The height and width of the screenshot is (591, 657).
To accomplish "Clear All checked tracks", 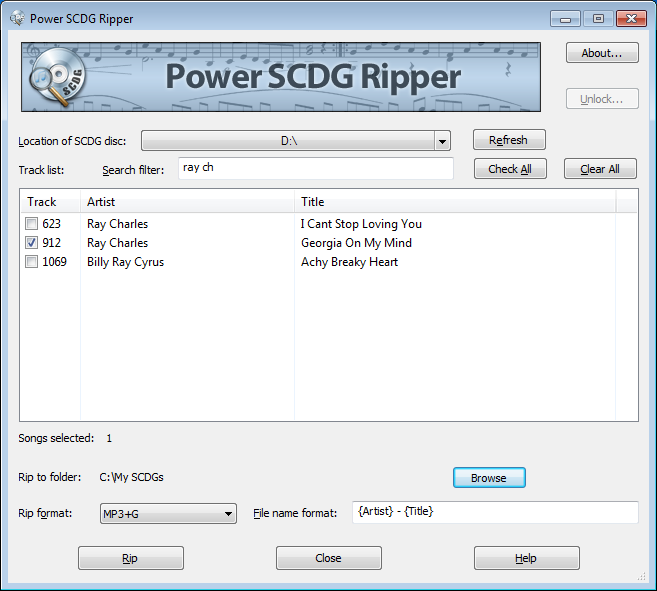I will point(600,169).
